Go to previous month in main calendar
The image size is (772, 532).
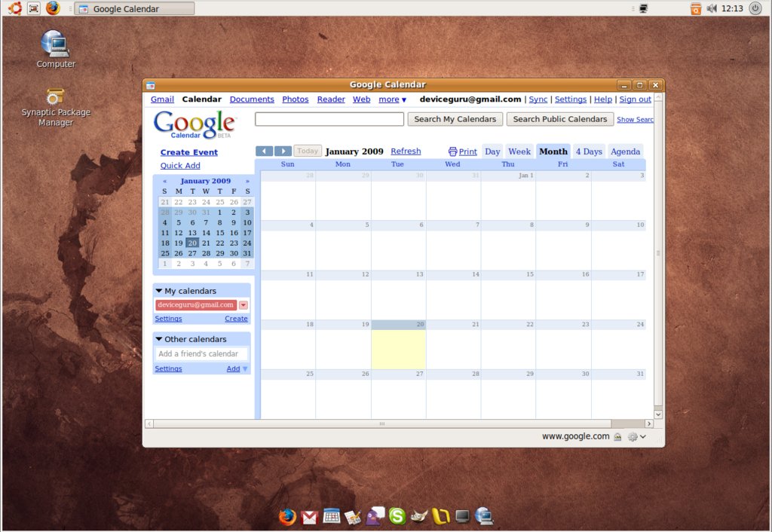[265, 151]
